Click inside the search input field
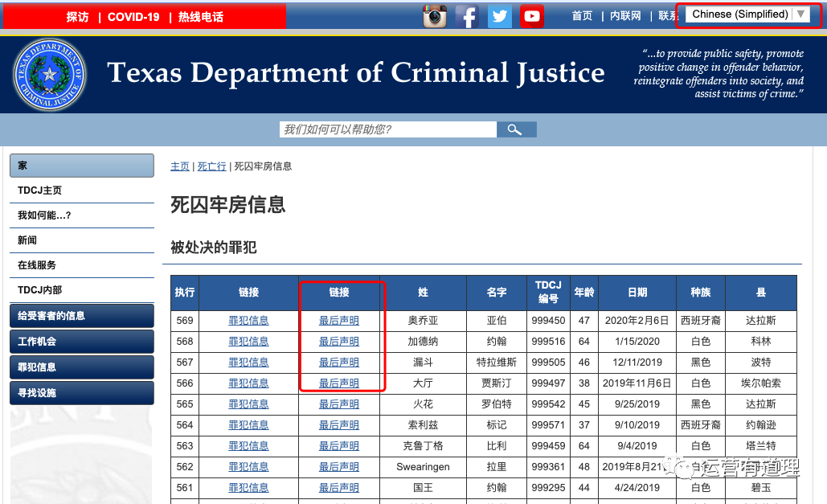 (387, 129)
